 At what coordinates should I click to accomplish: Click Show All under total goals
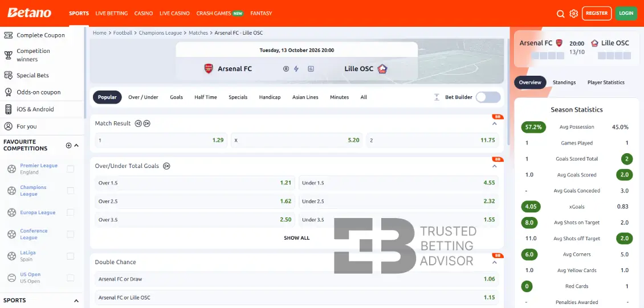tap(296, 238)
